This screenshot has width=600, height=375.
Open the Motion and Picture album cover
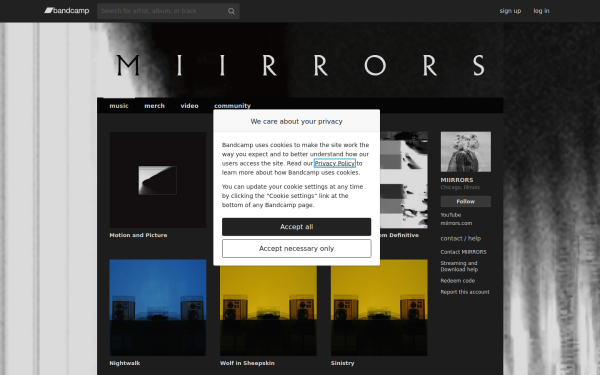(158, 180)
